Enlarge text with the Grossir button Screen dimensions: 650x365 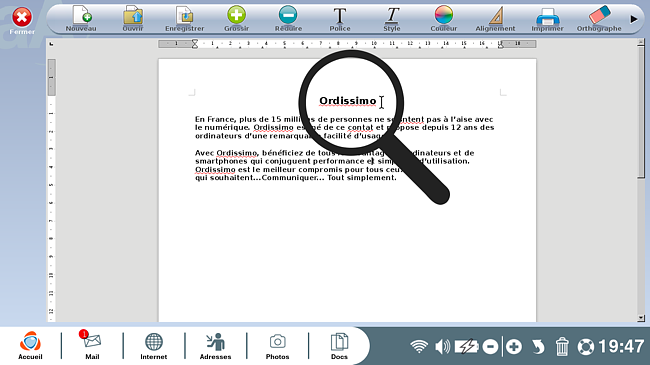coord(236,19)
